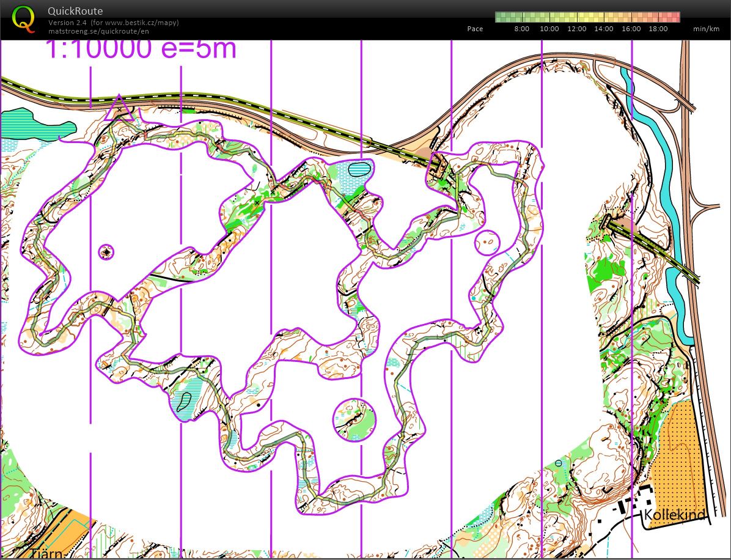731x560 pixels.
Task: Click the min/km unit label
Action: pyautogui.click(x=705, y=29)
